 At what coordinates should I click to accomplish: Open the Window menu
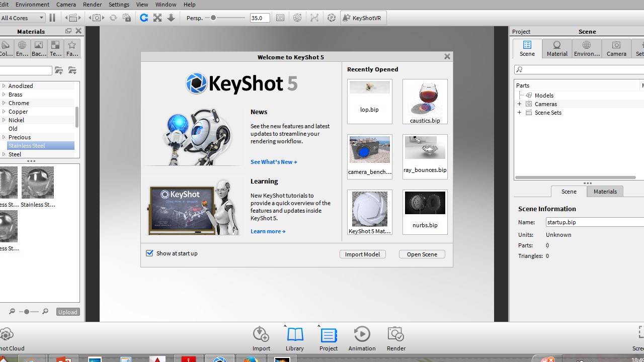click(166, 5)
